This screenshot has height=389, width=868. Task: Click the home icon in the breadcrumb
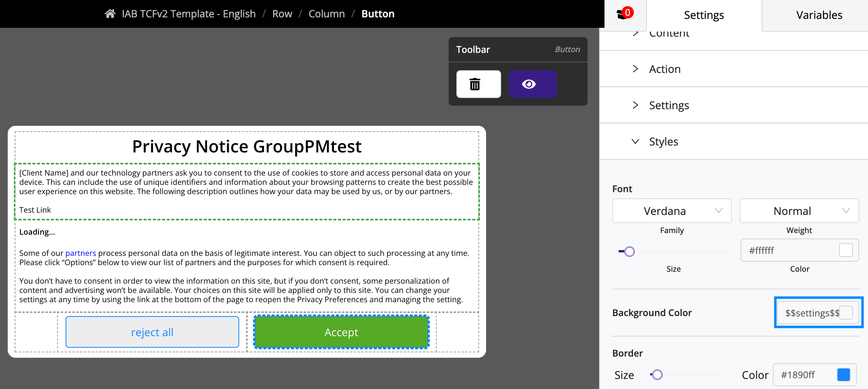click(110, 14)
